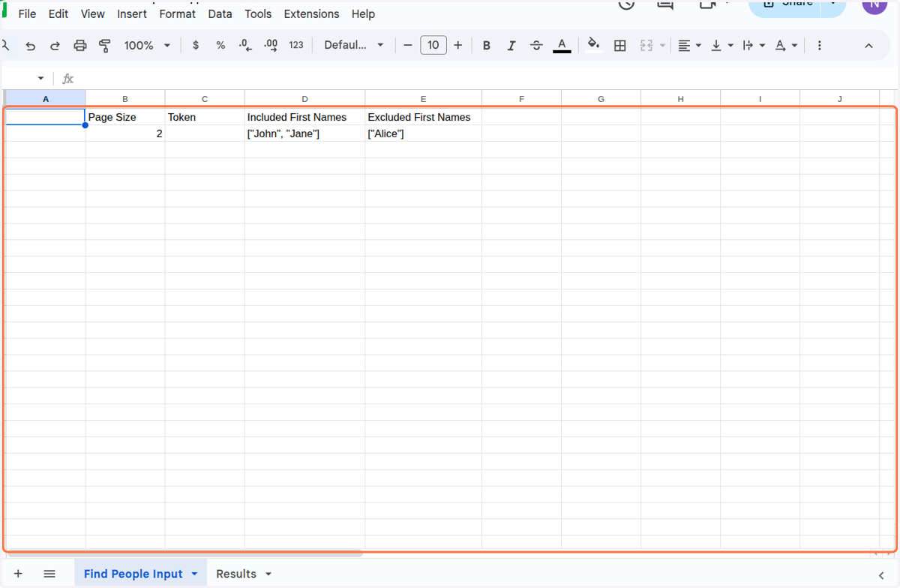Image resolution: width=900 pixels, height=588 pixels.
Task: Print the spreadsheet
Action: coord(80,46)
